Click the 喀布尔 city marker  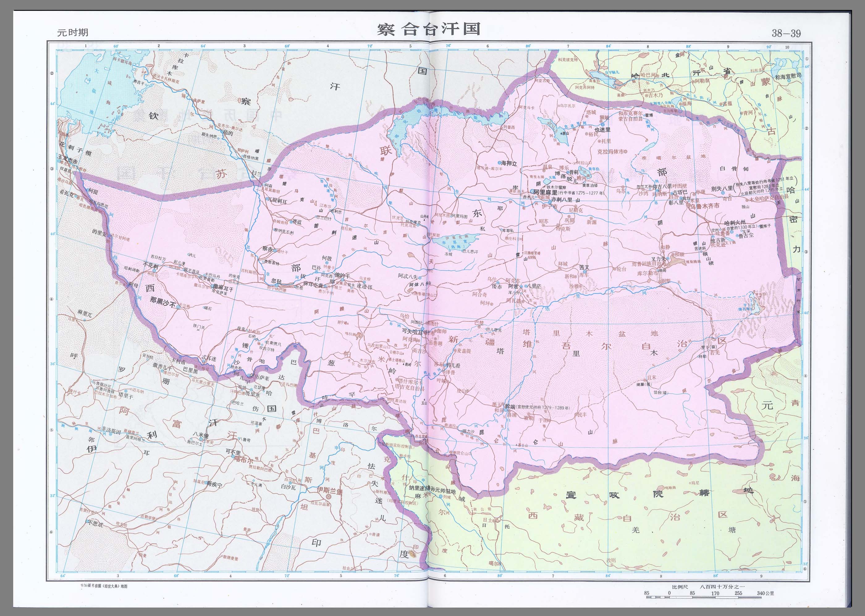pos(233,457)
